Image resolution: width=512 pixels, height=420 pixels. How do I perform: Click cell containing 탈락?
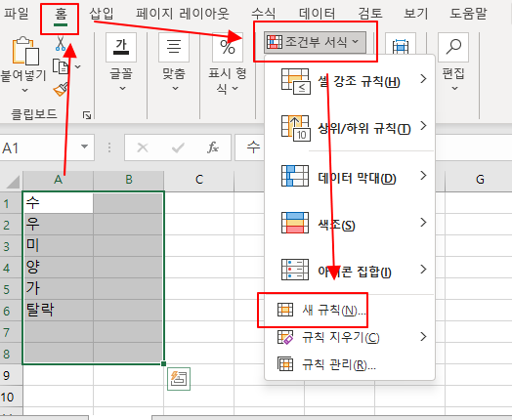coord(59,311)
